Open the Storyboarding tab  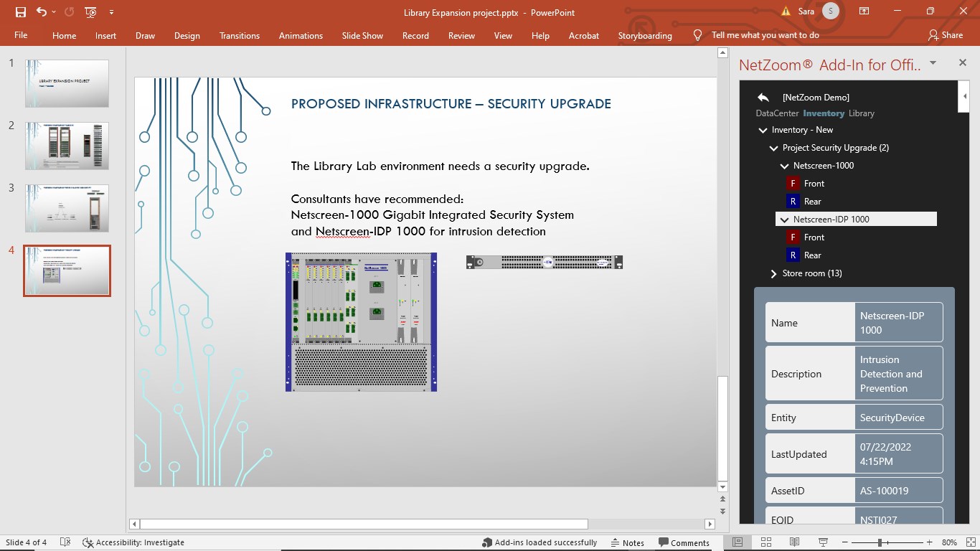coord(645,35)
